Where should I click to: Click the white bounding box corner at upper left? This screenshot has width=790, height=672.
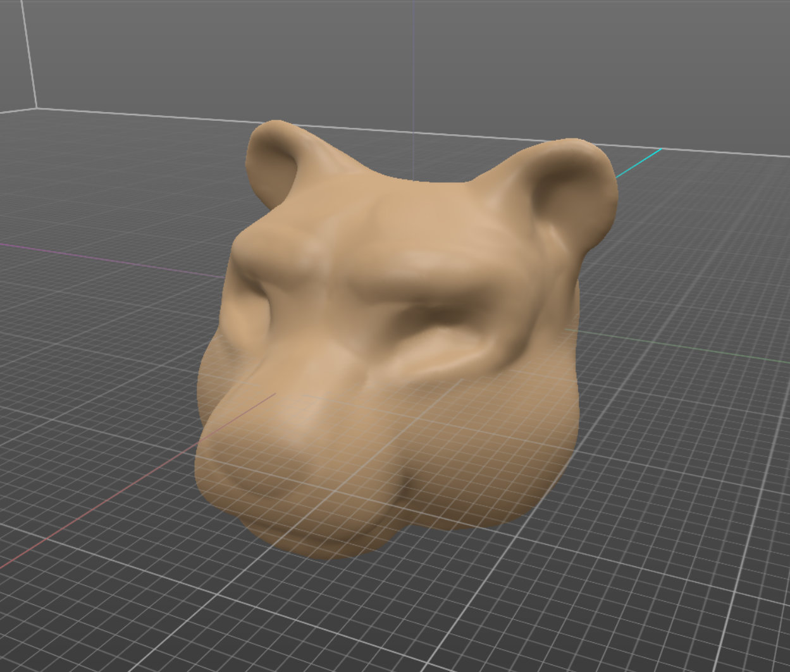[x=35, y=108]
